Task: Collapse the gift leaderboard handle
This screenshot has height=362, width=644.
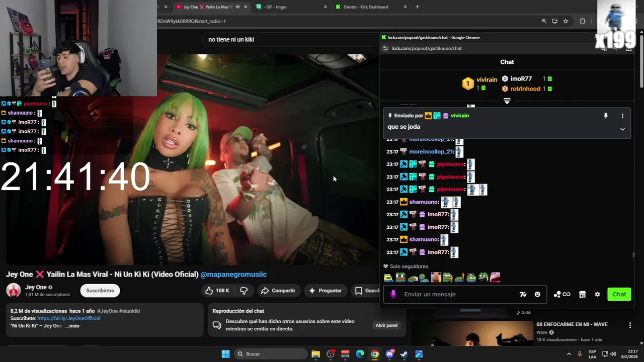Action: coord(507,101)
